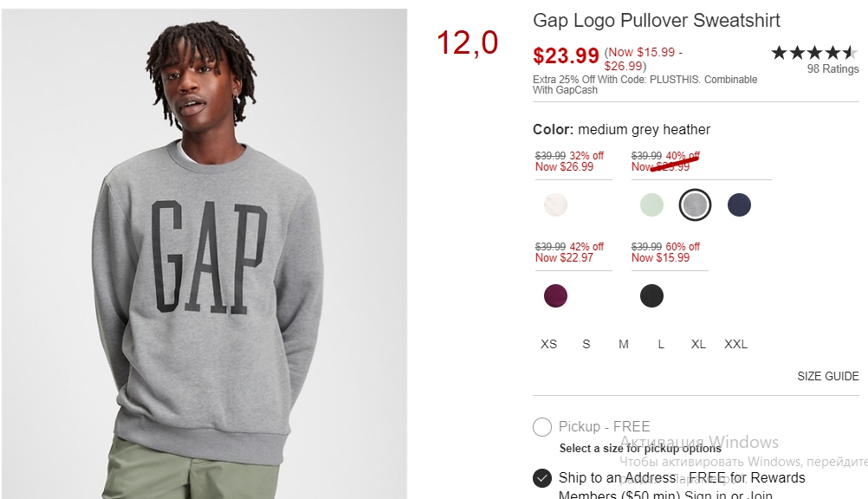Click the model product photo

click(204, 254)
